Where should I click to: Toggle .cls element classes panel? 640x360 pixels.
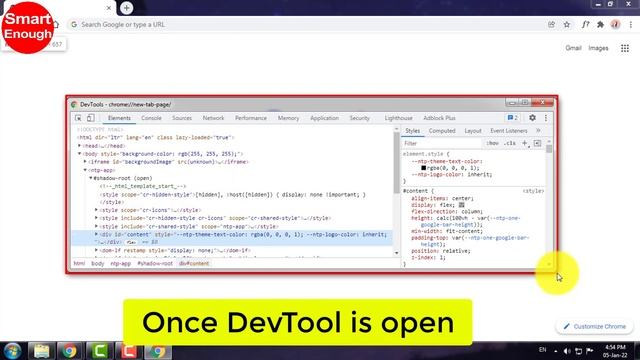509,143
